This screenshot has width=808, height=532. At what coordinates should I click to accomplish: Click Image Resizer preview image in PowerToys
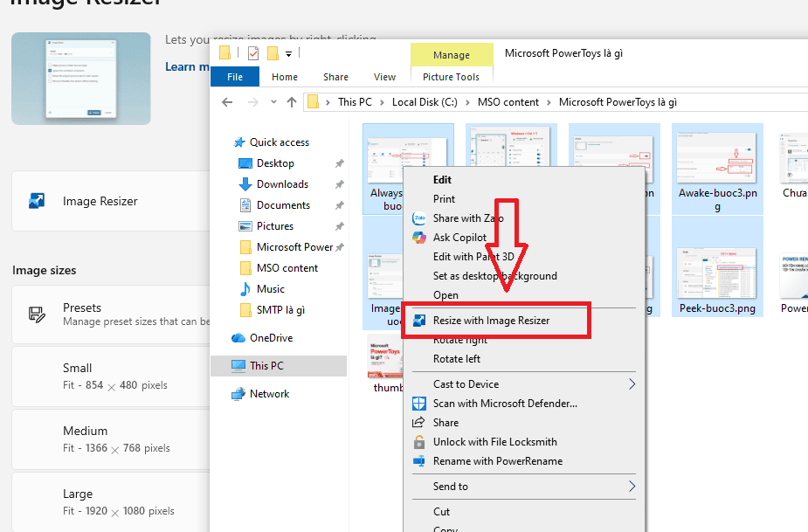81,79
